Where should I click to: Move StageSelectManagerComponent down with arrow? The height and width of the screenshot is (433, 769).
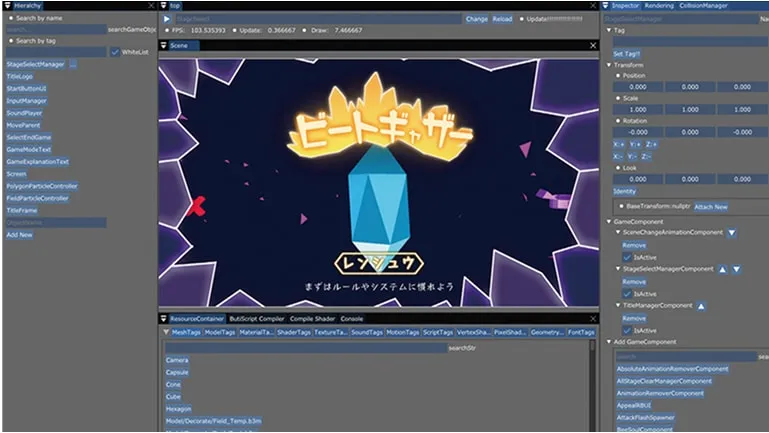pos(736,269)
